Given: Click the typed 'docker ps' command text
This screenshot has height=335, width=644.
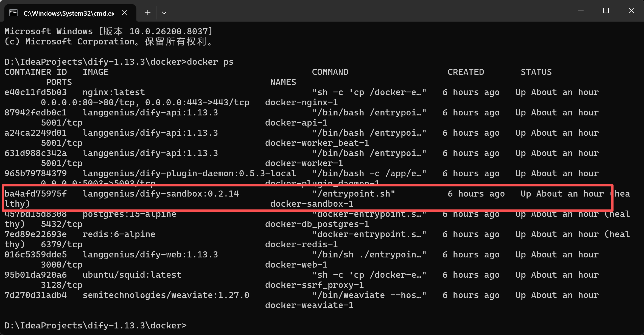Looking at the screenshot, I should click(x=210, y=62).
